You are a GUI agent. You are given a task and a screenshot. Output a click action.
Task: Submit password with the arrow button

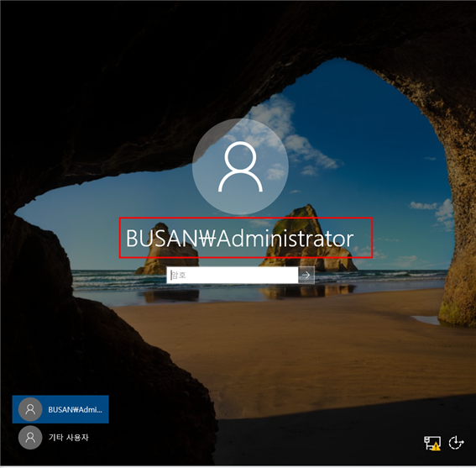306,275
